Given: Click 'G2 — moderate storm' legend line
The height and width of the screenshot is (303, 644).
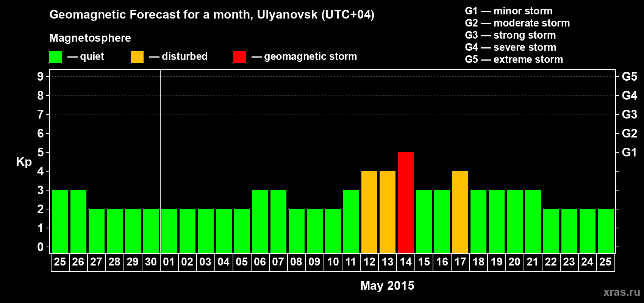Looking at the screenshot, I should click(x=517, y=23).
